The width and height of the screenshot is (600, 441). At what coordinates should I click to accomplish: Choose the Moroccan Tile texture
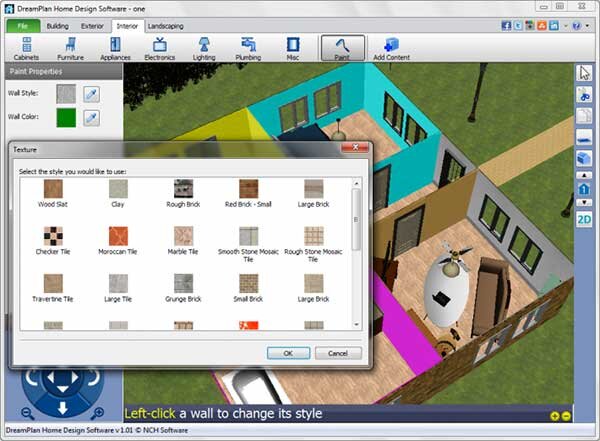118,241
